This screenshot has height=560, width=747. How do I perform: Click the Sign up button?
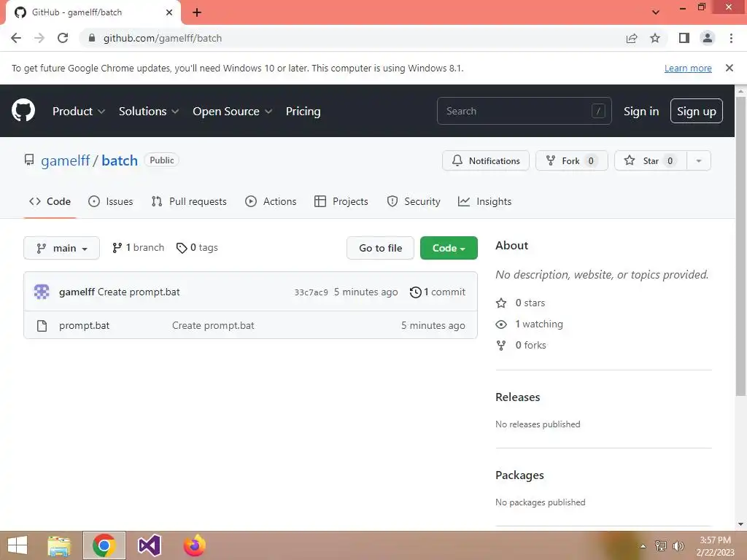tap(697, 111)
